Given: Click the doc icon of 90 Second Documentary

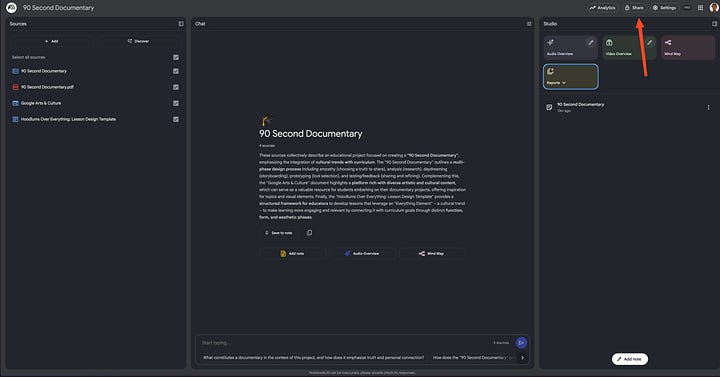Looking at the screenshot, I should point(15,71).
